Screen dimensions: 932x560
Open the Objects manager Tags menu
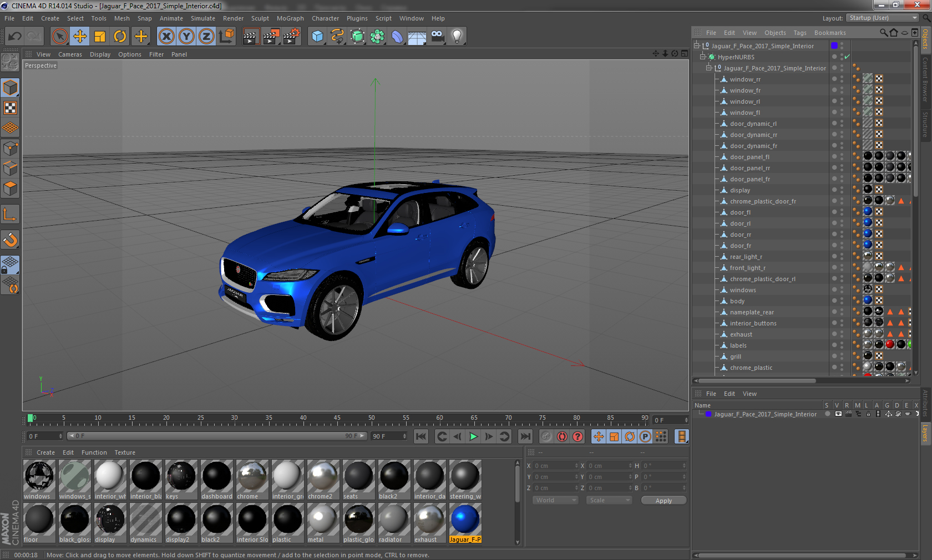click(799, 33)
